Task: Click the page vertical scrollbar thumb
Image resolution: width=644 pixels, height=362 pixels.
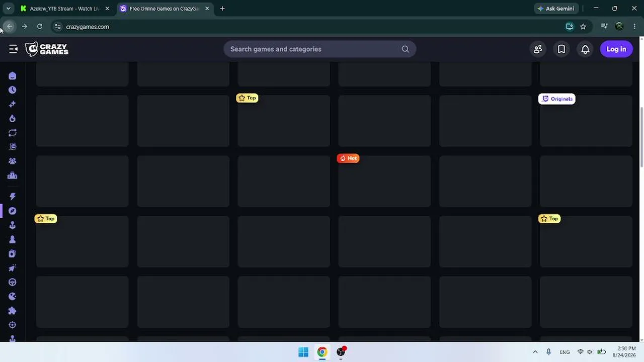Action: point(641,137)
